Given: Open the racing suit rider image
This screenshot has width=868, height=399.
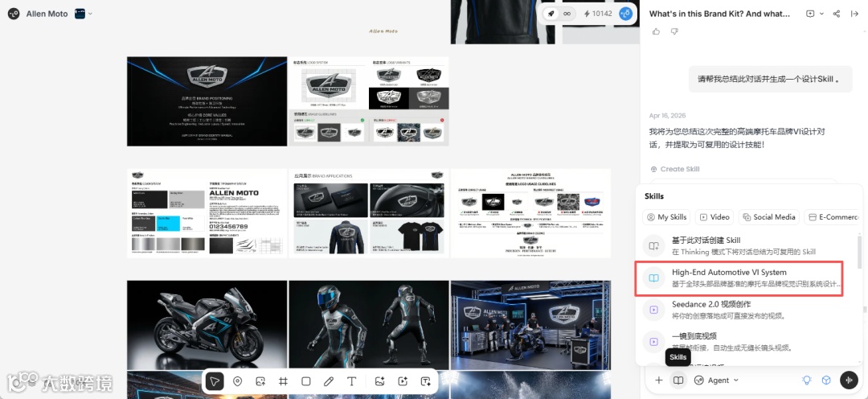Looking at the screenshot, I should [369, 325].
